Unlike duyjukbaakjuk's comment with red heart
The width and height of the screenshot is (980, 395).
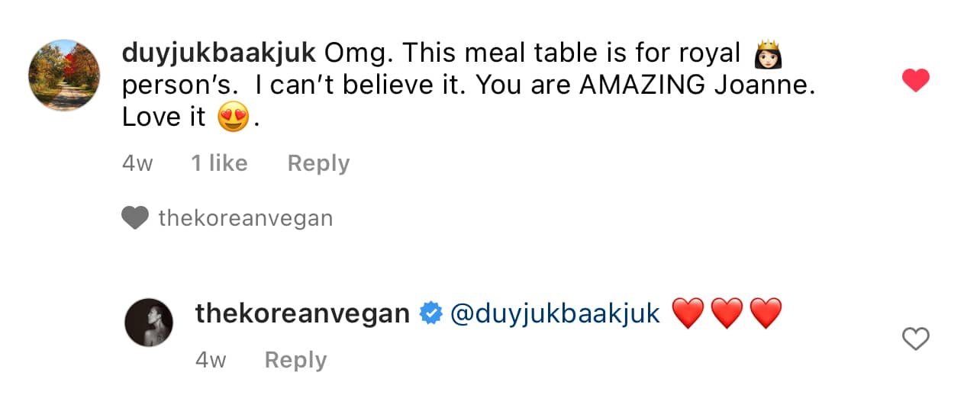coord(915,80)
